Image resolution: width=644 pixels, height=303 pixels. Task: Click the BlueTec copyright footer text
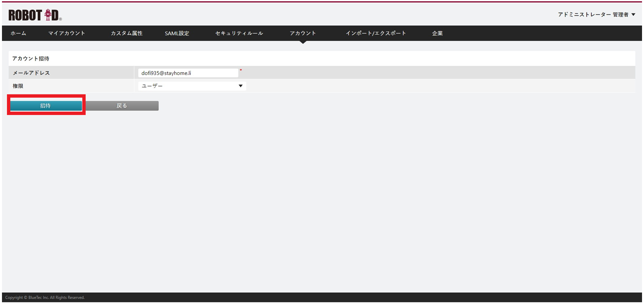(x=45, y=297)
